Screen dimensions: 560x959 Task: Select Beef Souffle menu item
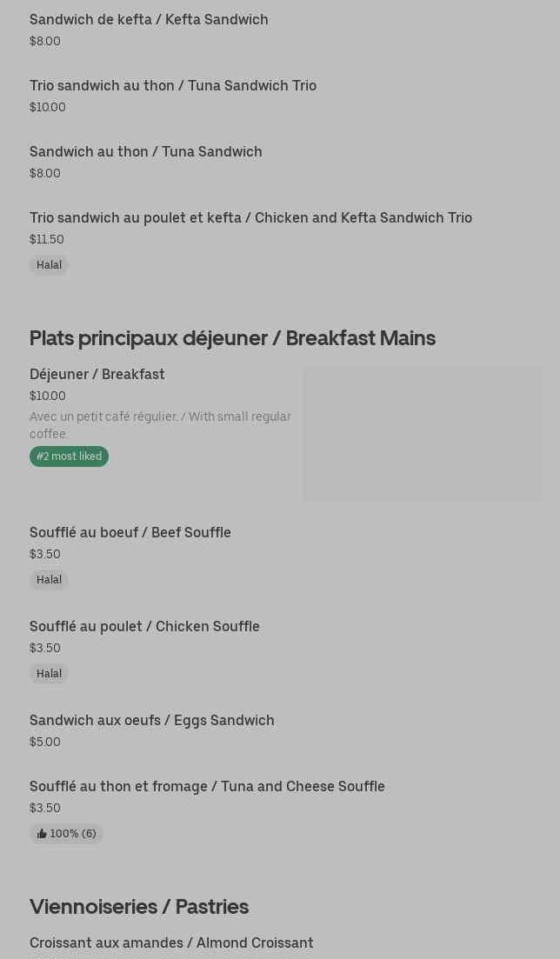point(130,532)
